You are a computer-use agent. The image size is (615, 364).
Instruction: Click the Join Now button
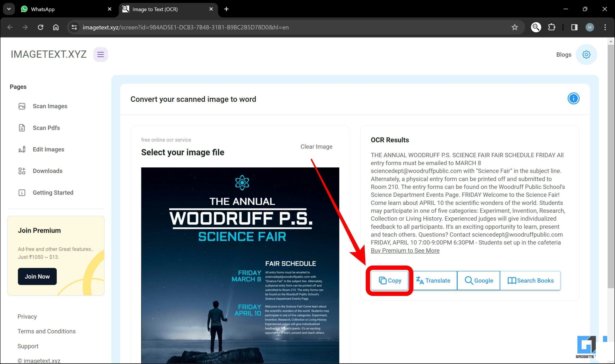[37, 276]
